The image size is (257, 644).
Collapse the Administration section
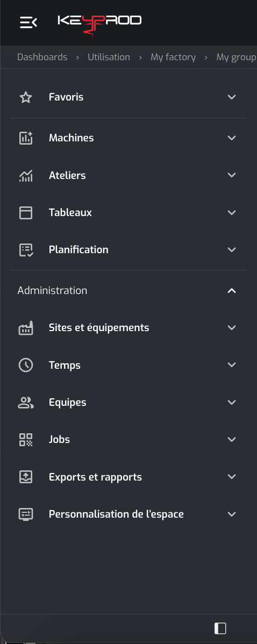[x=232, y=291]
